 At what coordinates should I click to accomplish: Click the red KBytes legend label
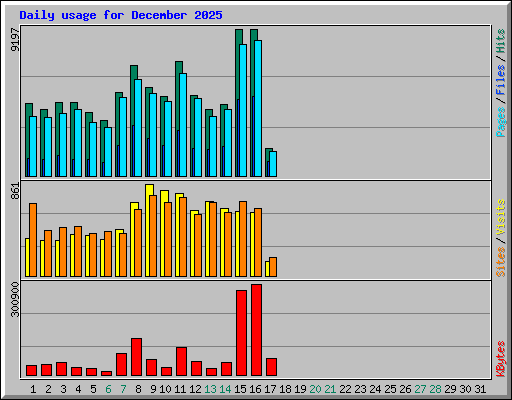501,359
